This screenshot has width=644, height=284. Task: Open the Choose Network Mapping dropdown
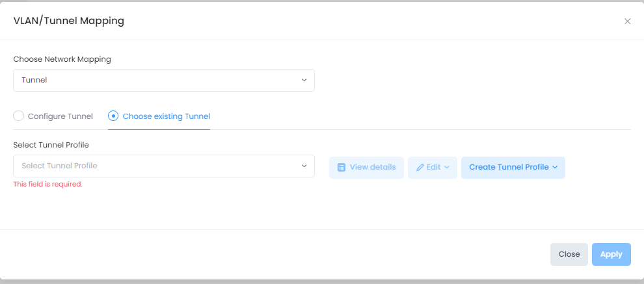click(163, 81)
